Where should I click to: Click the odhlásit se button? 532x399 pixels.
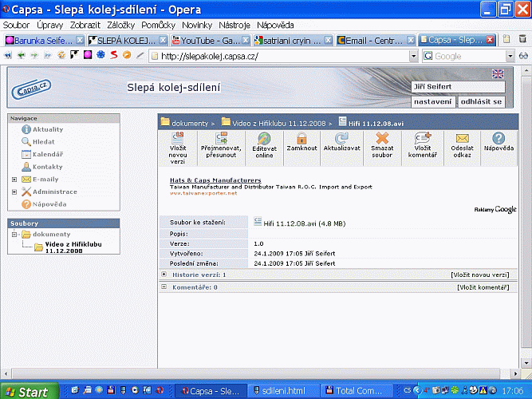pos(481,101)
